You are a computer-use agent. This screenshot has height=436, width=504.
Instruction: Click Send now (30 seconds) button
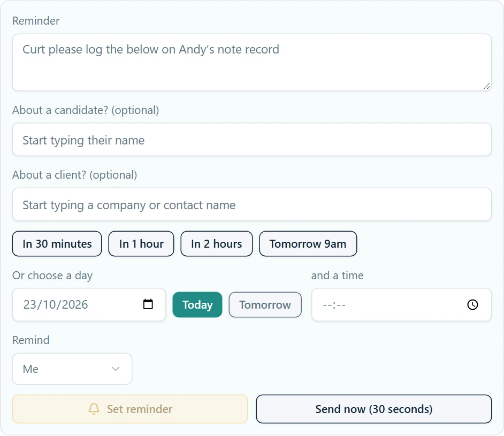click(374, 409)
